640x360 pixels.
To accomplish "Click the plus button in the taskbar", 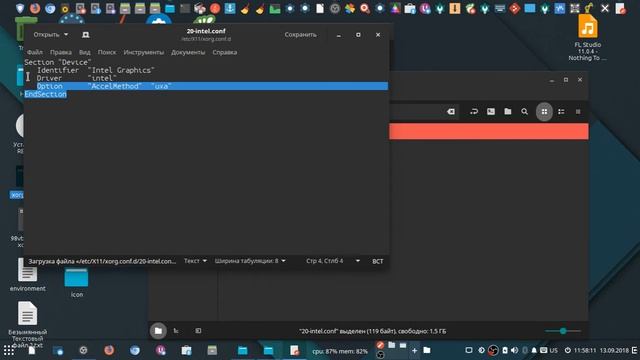I will [414, 350].
